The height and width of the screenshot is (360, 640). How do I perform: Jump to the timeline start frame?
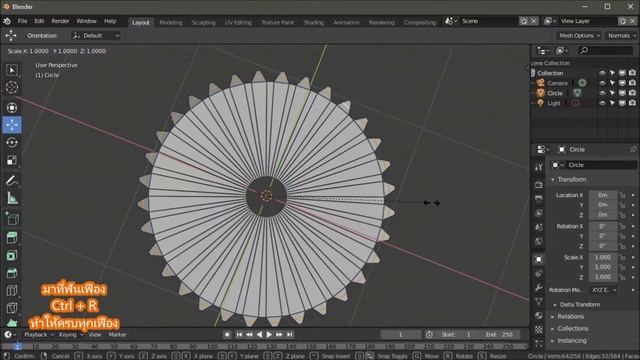[x=239, y=334]
